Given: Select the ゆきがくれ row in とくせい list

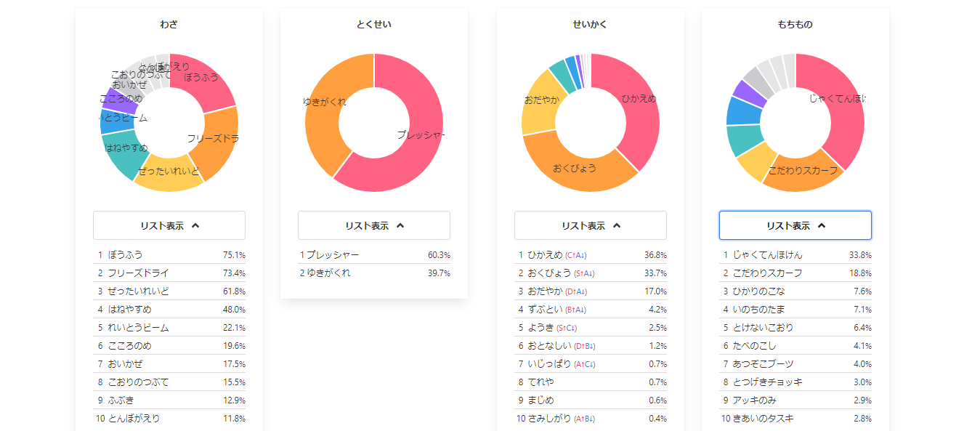Looking at the screenshot, I should point(373,273).
